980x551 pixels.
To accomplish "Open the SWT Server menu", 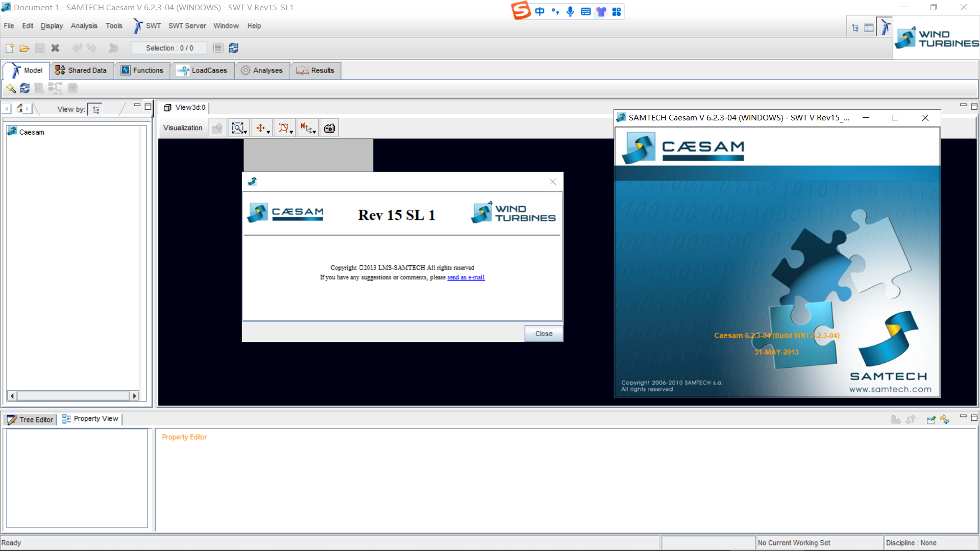I will tap(187, 26).
